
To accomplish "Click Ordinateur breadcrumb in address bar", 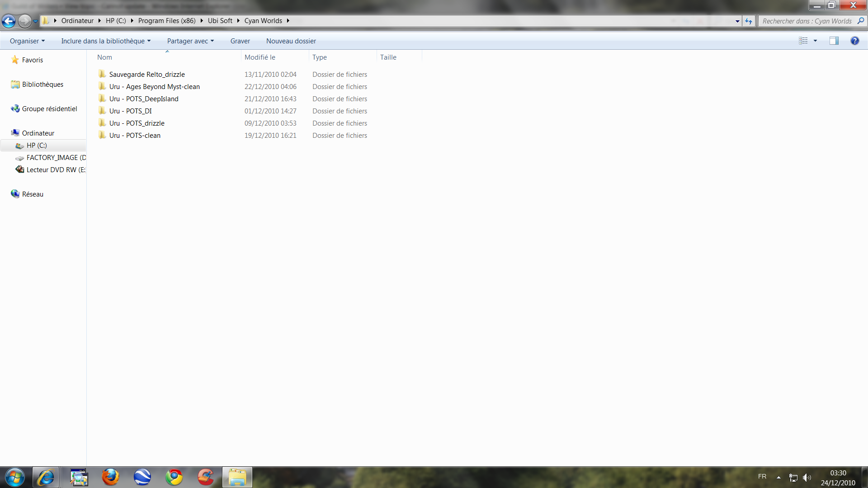I will [77, 21].
